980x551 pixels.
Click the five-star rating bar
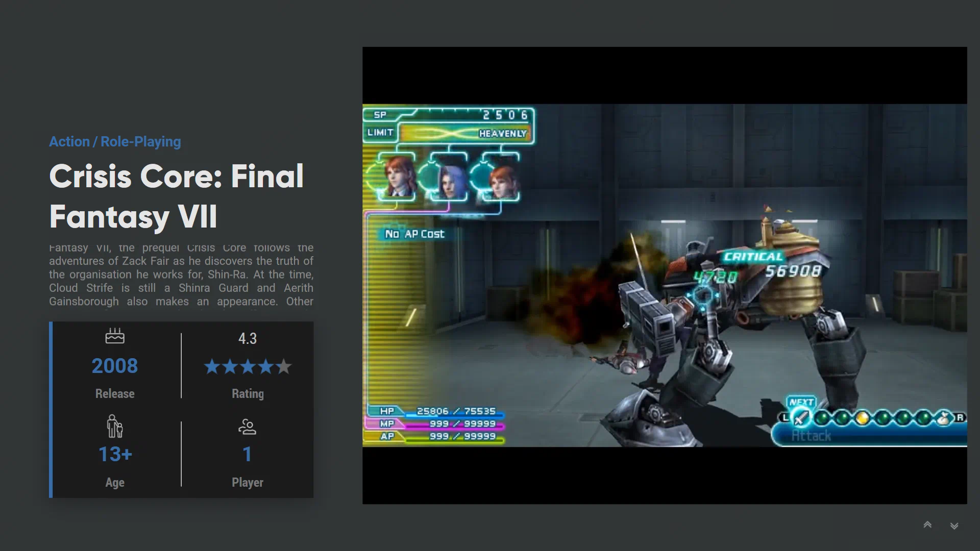coord(248,366)
